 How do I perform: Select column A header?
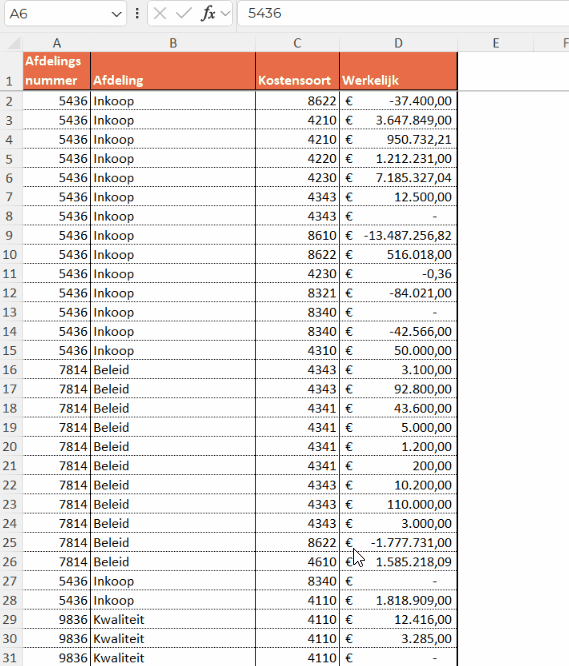pos(56,43)
